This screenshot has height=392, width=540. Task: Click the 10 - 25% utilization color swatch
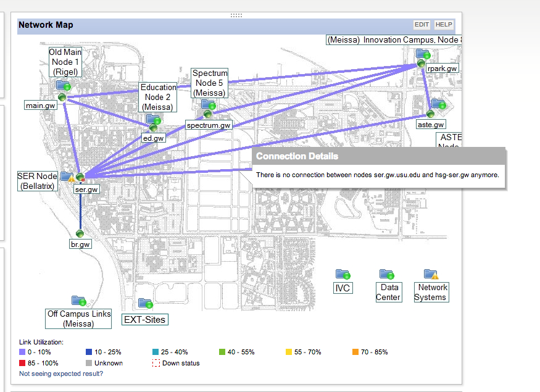click(x=89, y=352)
